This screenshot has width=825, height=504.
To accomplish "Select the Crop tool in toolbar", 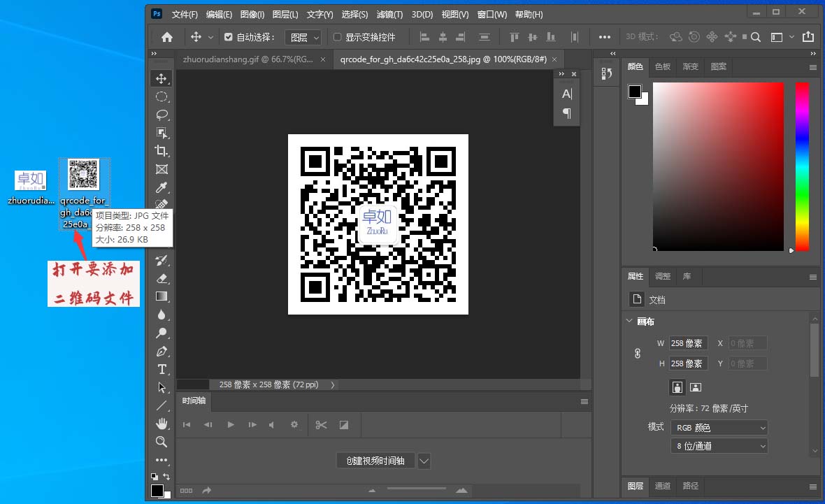I will click(x=162, y=151).
